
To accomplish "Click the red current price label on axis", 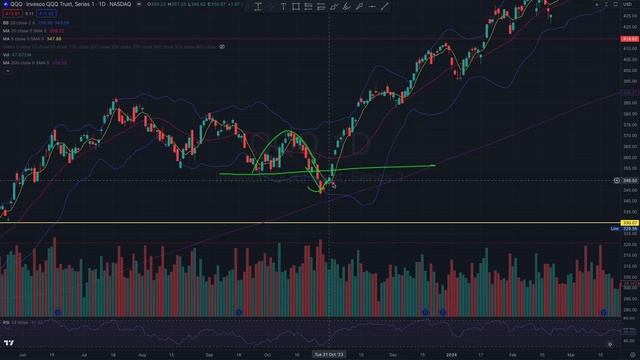I will [629, 39].
